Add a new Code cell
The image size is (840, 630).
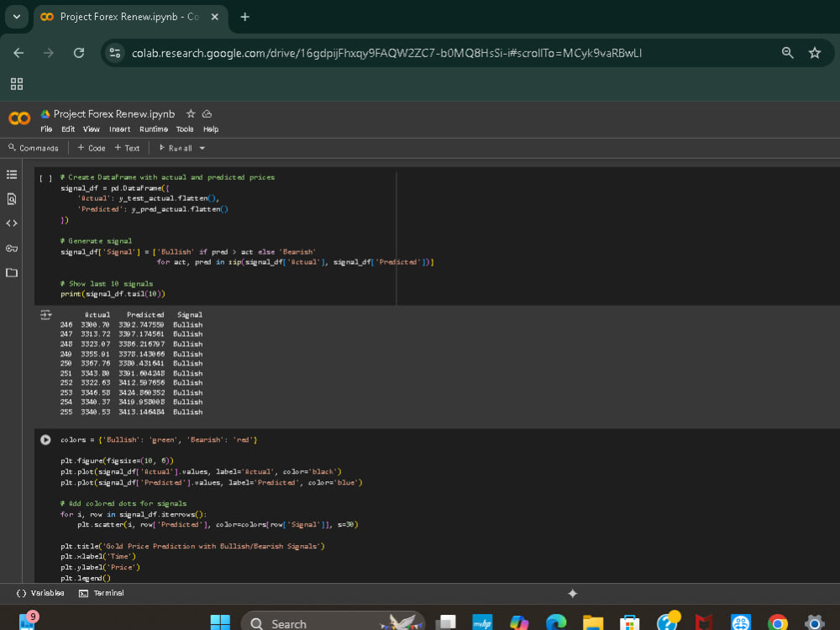[x=91, y=148]
